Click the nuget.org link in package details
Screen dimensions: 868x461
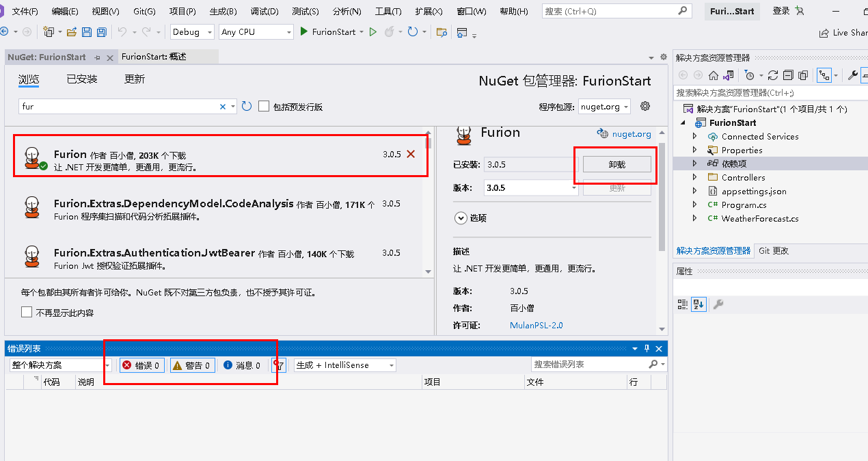pos(632,134)
